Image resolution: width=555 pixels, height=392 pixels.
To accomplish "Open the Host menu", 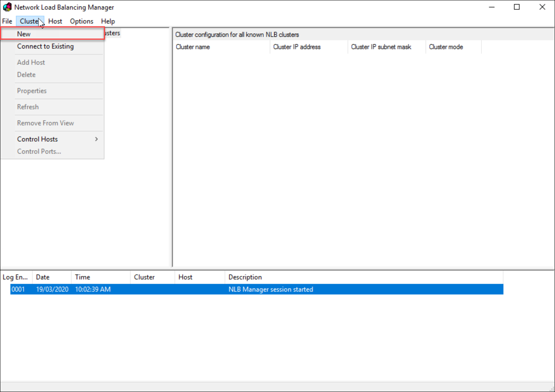I will [x=55, y=21].
